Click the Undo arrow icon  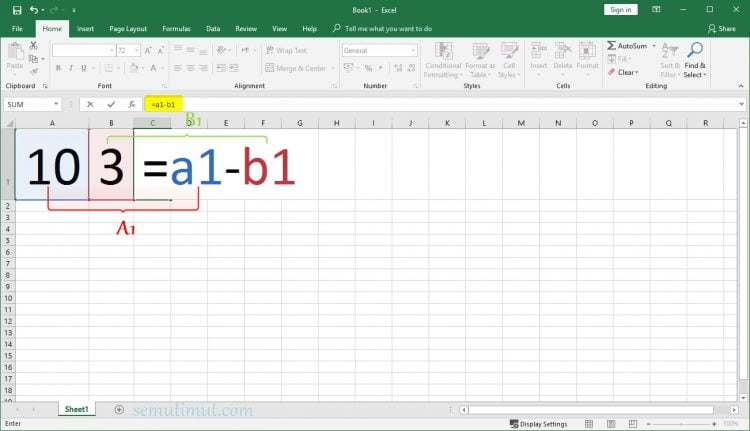click(x=34, y=10)
